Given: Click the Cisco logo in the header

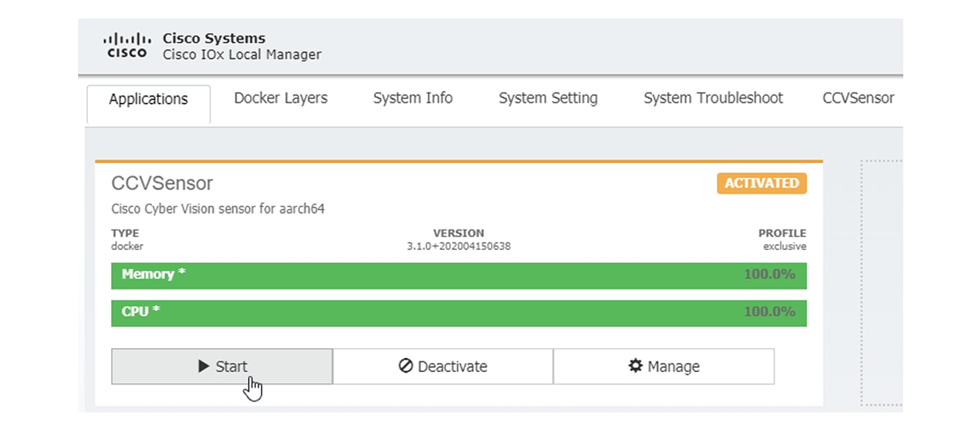Looking at the screenshot, I should coord(128,45).
